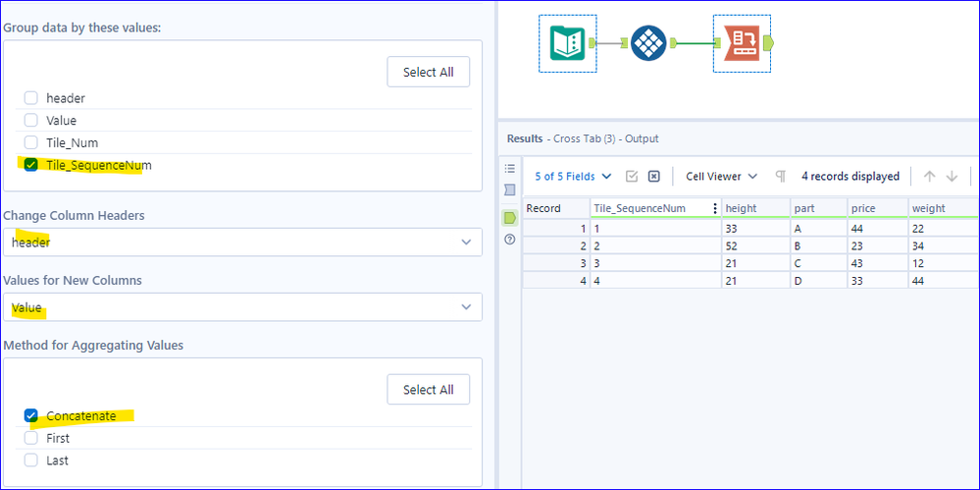The width and height of the screenshot is (980, 490).
Task: Uncheck the Concatenate aggregation method
Action: pos(30,415)
